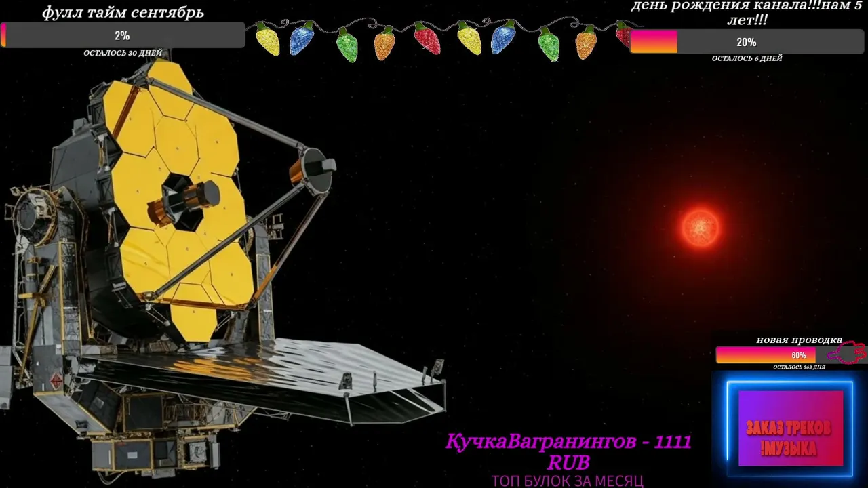Click the title "день рождения канала!!!нам 5 лет!!!"
The image size is (868, 488).
tap(747, 13)
